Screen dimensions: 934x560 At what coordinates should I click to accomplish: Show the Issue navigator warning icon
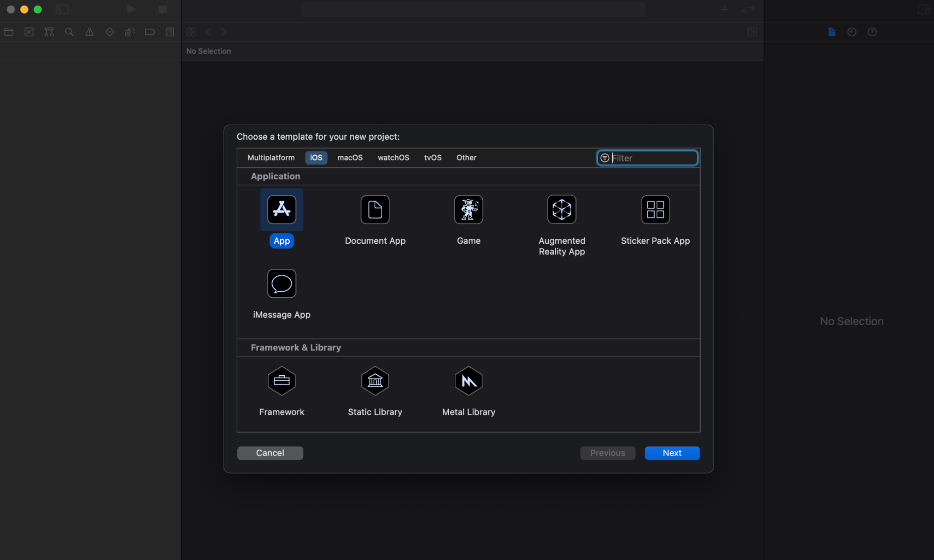tap(89, 32)
